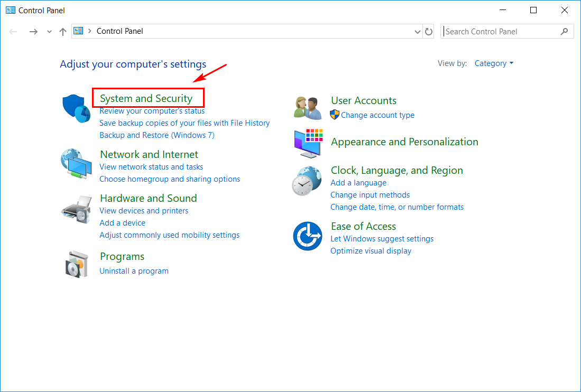
Task: Refresh the Control Panel address bar
Action: click(x=429, y=32)
